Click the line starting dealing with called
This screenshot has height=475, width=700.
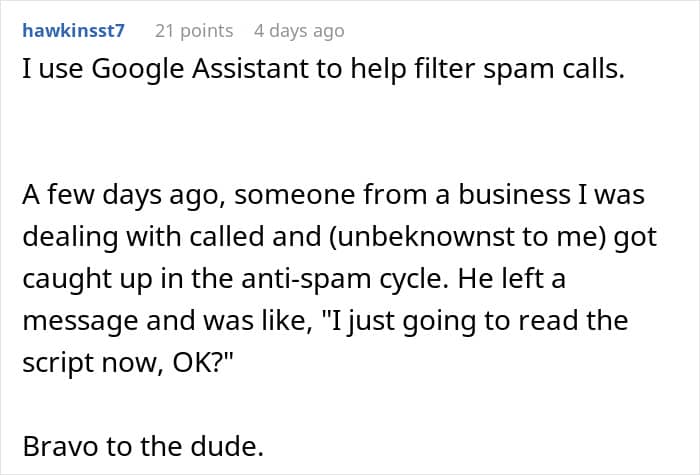339,237
